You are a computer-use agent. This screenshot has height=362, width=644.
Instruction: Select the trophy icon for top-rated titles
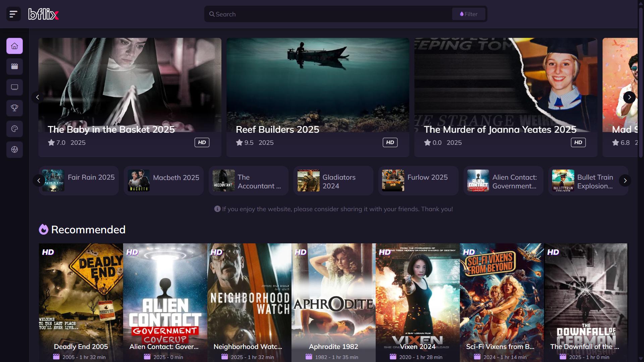(x=14, y=108)
